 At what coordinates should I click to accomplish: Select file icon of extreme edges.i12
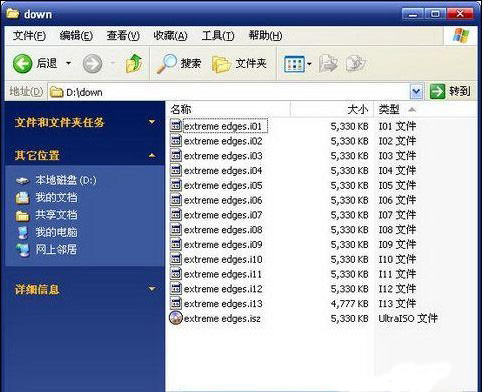tap(176, 288)
